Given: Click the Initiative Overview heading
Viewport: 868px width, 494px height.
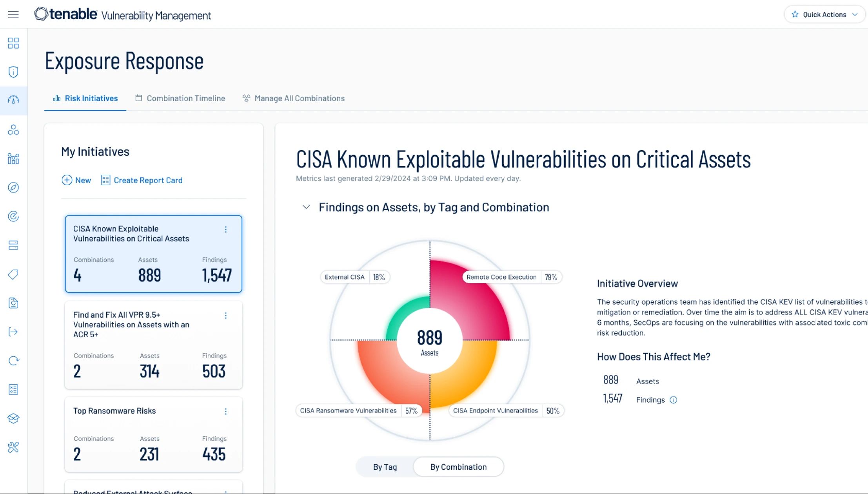Looking at the screenshot, I should [x=637, y=283].
